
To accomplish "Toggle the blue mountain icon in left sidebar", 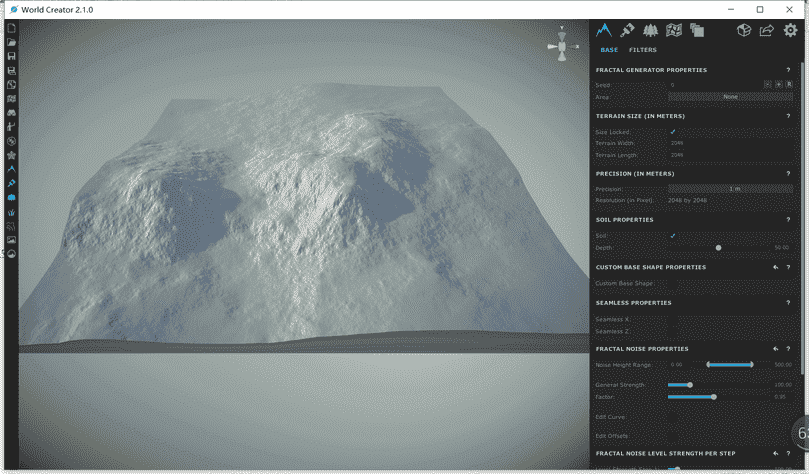I will [11, 169].
